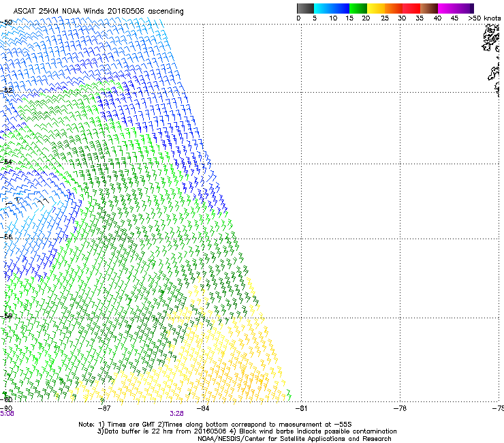Click the '>50 knots' legend label
Screen dimensions: 504x443
pos(484,18)
